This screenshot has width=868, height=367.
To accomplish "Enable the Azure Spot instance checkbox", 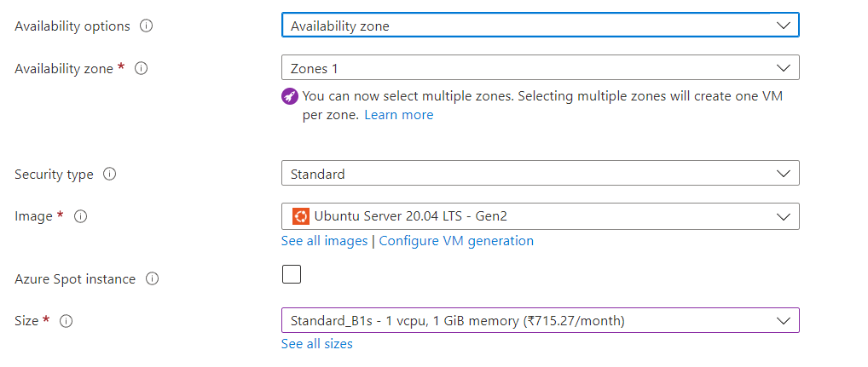I will pos(291,274).
